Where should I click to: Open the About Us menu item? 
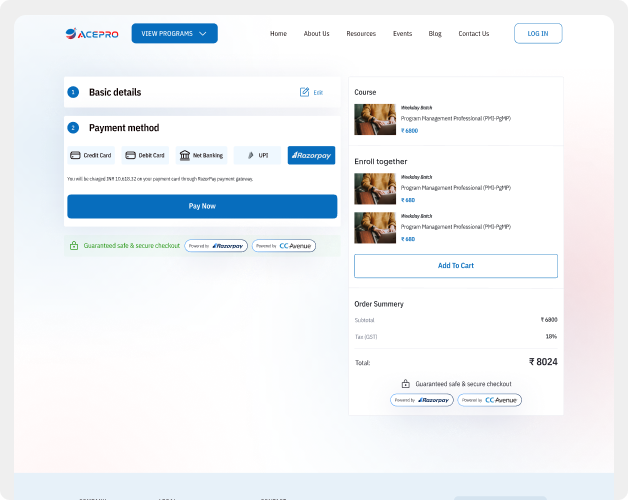tap(316, 34)
